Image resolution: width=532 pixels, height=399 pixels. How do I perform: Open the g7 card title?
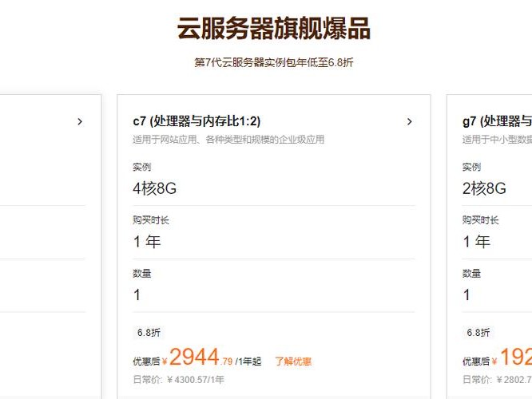click(497, 121)
